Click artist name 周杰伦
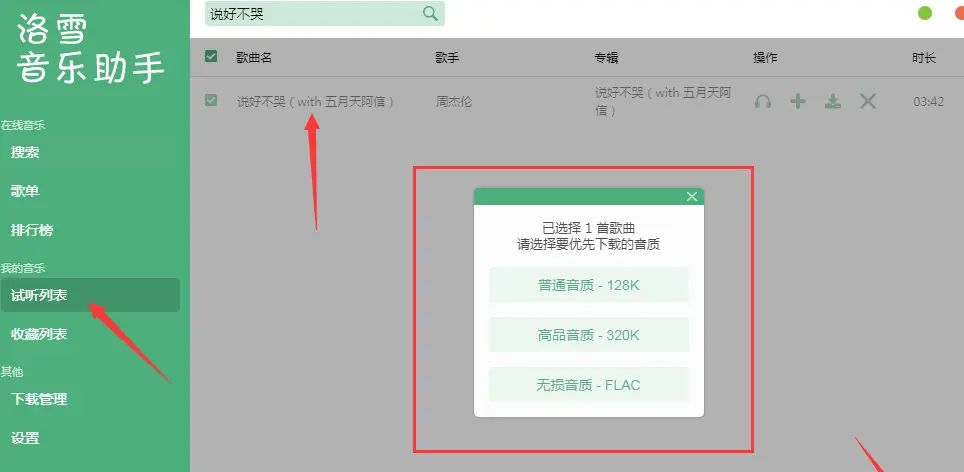964x472 pixels. coord(454,101)
